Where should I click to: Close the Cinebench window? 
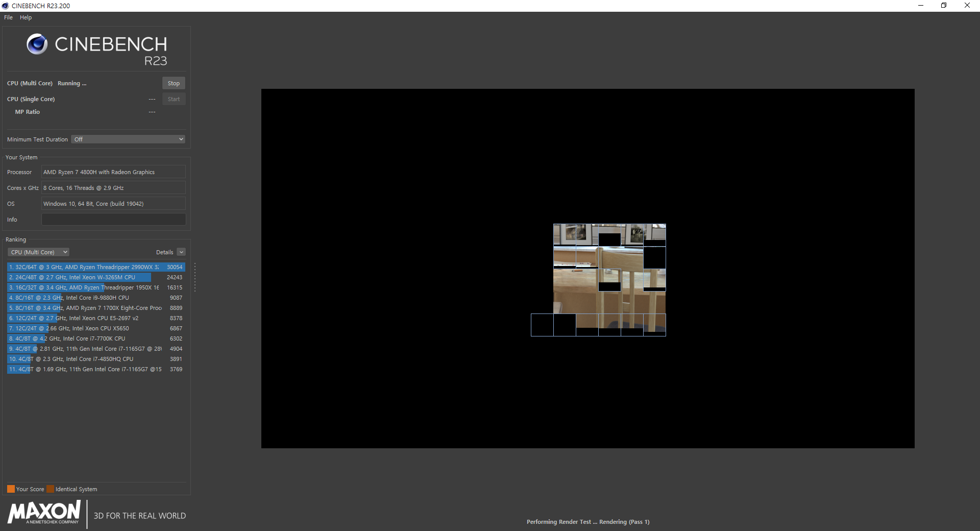click(x=967, y=6)
